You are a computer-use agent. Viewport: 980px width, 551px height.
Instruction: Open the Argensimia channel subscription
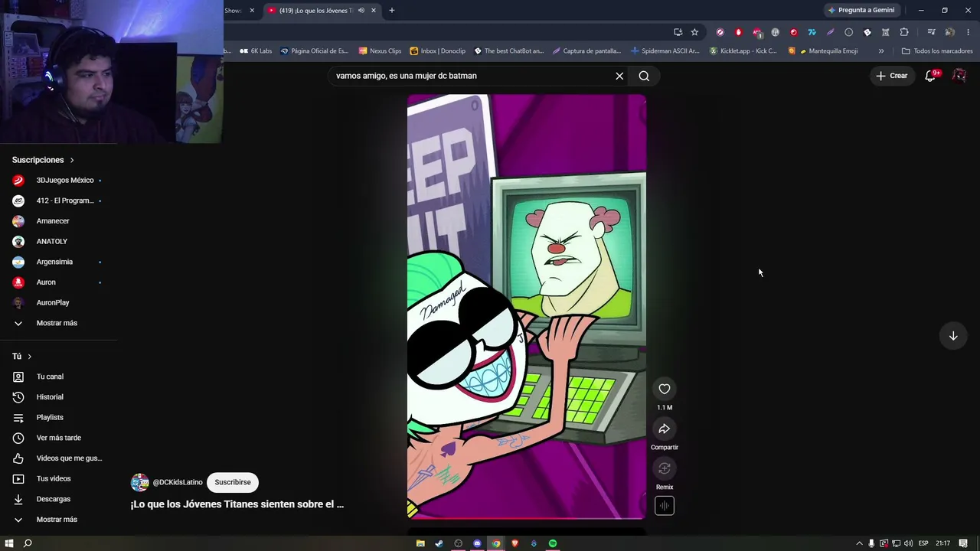pos(58,262)
